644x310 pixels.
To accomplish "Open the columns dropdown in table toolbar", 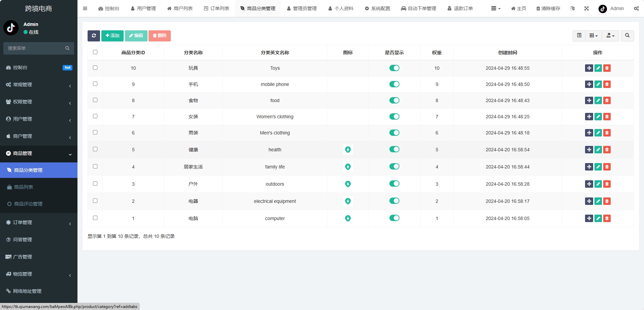I will (593, 36).
